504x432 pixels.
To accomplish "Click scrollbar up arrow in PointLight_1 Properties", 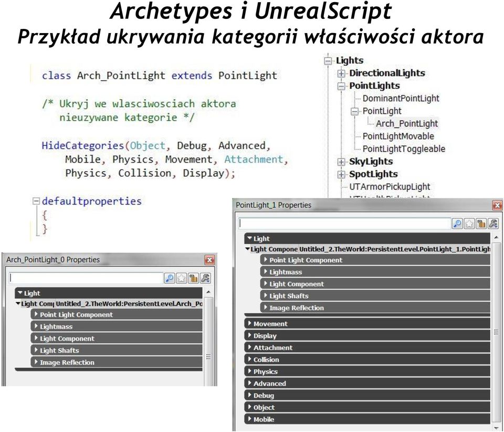I will click(496, 238).
